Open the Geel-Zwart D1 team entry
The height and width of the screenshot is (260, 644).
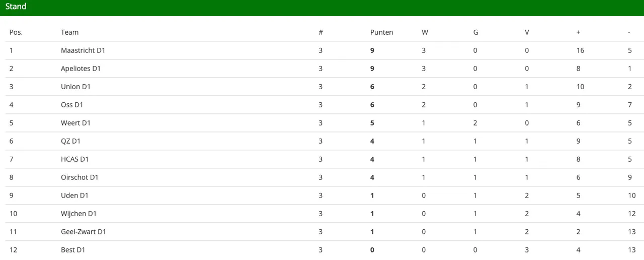[84, 232]
